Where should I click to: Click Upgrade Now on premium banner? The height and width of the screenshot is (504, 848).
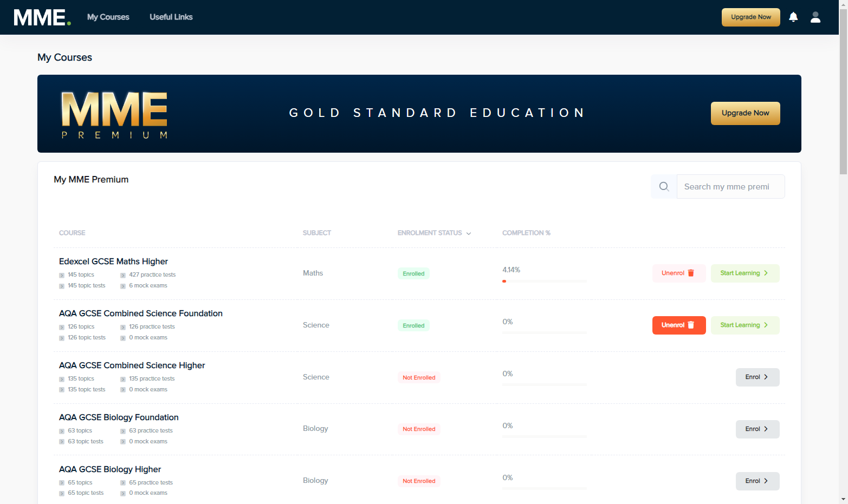pyautogui.click(x=746, y=113)
